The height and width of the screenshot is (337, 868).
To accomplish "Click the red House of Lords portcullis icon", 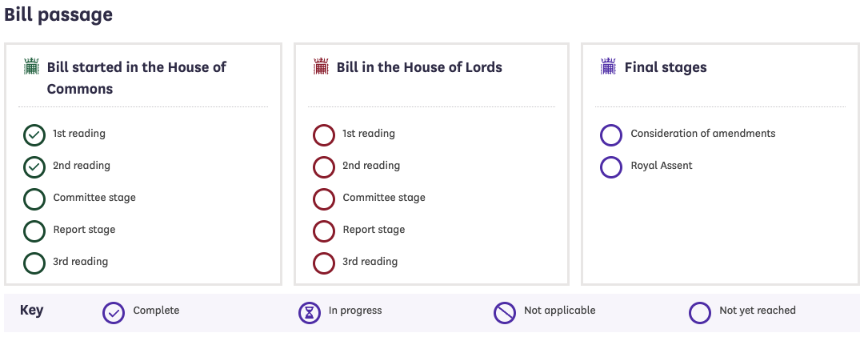I will pos(321,67).
